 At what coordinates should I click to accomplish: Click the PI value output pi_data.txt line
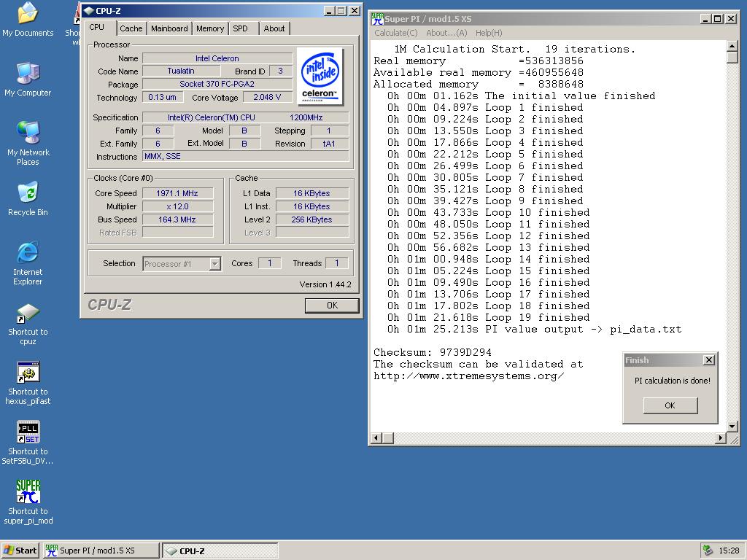pos(534,329)
